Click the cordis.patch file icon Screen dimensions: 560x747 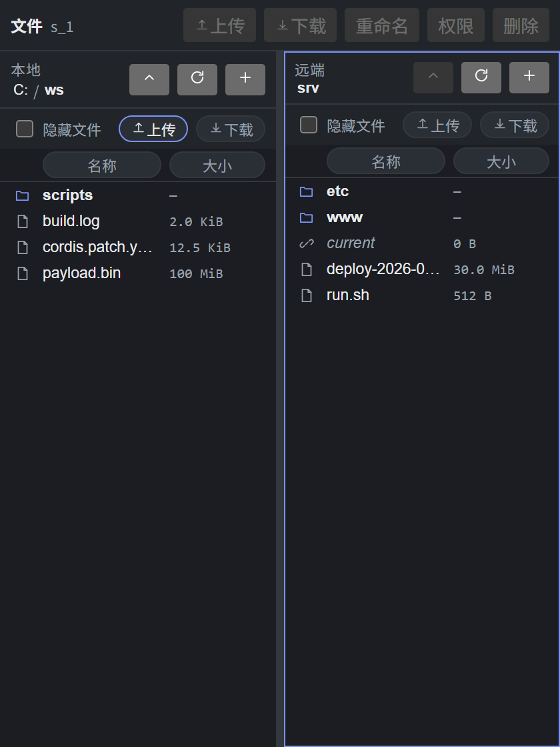tap(23, 247)
